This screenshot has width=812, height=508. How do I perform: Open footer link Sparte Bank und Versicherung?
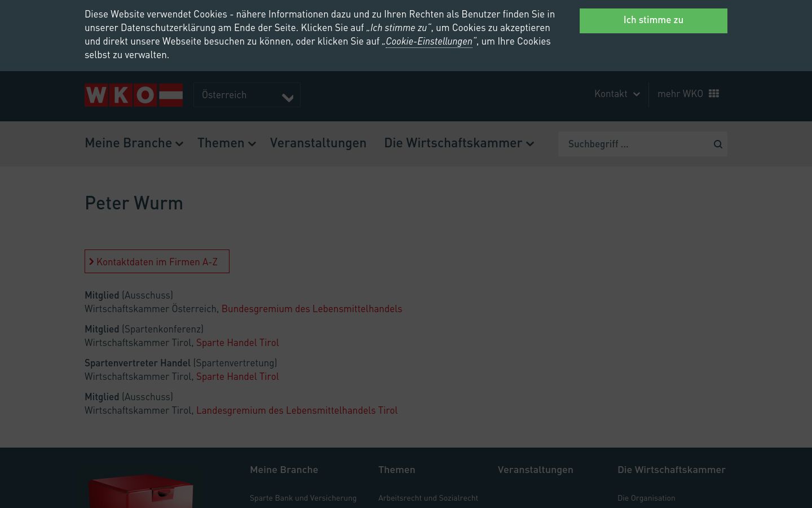pos(303,498)
